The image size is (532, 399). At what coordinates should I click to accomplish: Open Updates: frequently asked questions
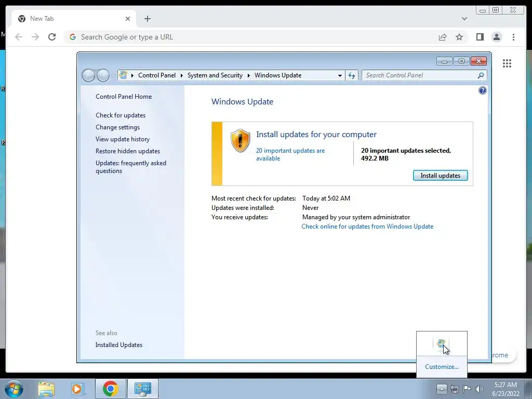point(130,167)
